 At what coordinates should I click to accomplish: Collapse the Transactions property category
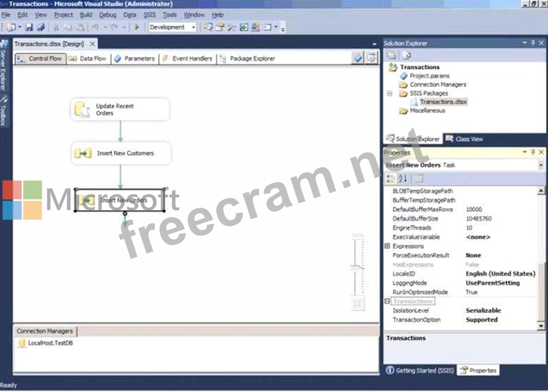[x=387, y=301]
